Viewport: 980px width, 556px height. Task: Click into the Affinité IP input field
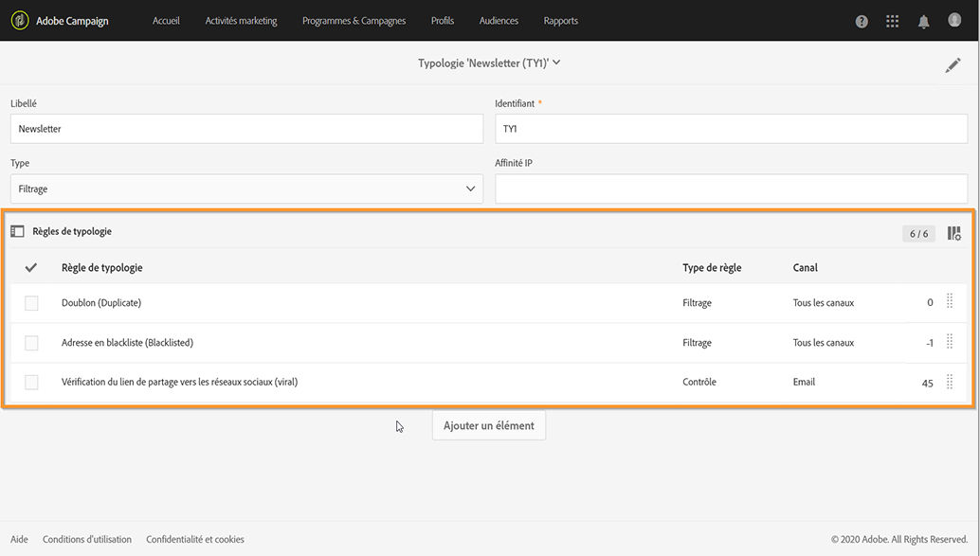(731, 188)
